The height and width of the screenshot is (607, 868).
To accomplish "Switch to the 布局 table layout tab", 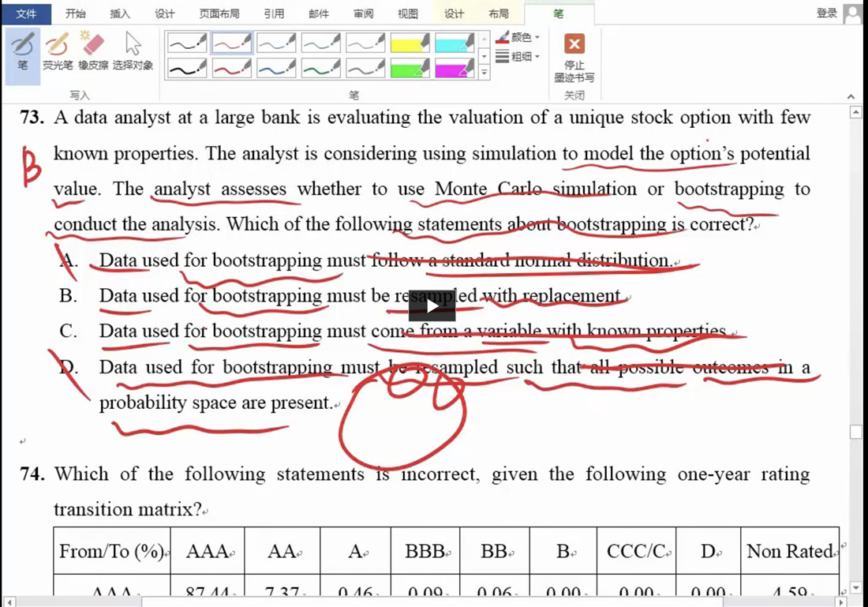I will 499,14.
